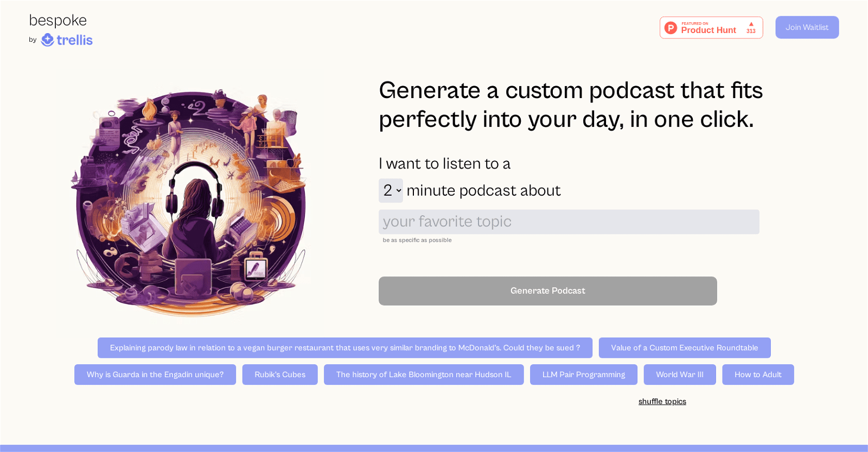Choose the Custom Executive Roundtable topic

click(x=684, y=348)
